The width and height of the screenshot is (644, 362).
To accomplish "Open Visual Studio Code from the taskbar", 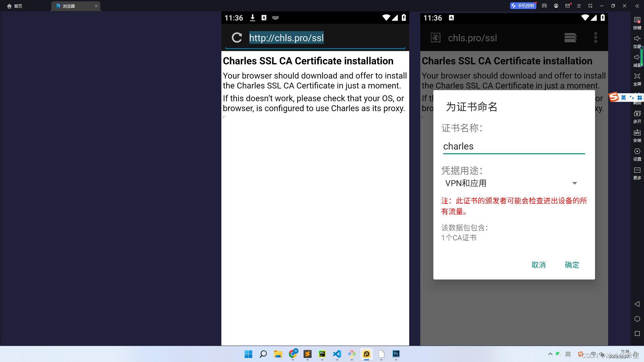I will coord(337,354).
